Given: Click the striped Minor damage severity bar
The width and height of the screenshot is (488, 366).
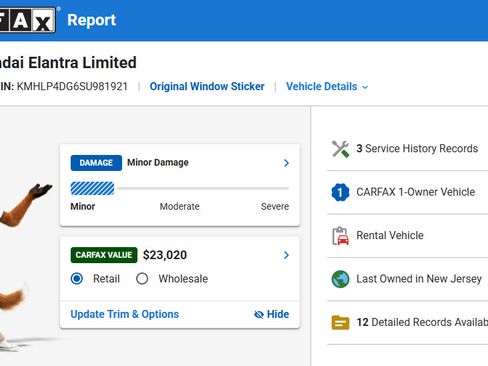Looking at the screenshot, I should 92,189.
